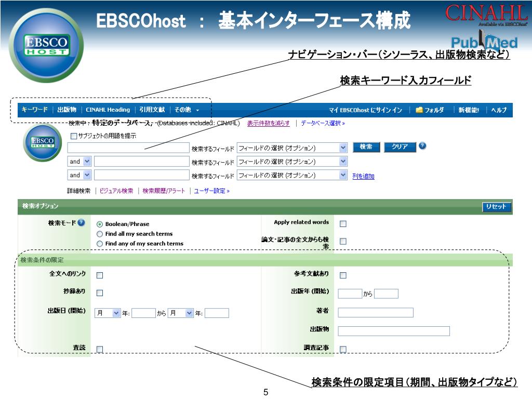Click 列を追加 link
Screen dimensions: 532x399
click(363, 176)
